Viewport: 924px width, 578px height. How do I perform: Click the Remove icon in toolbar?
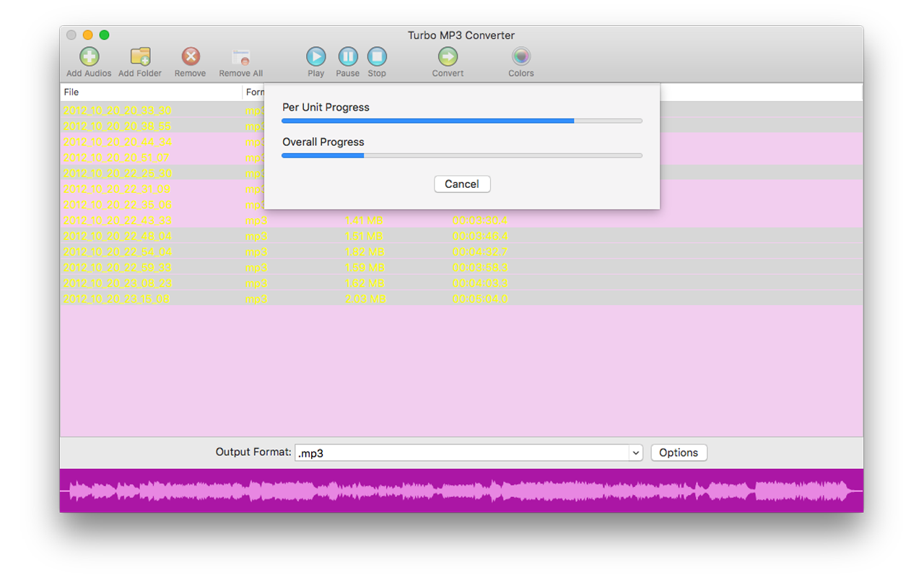(x=191, y=56)
